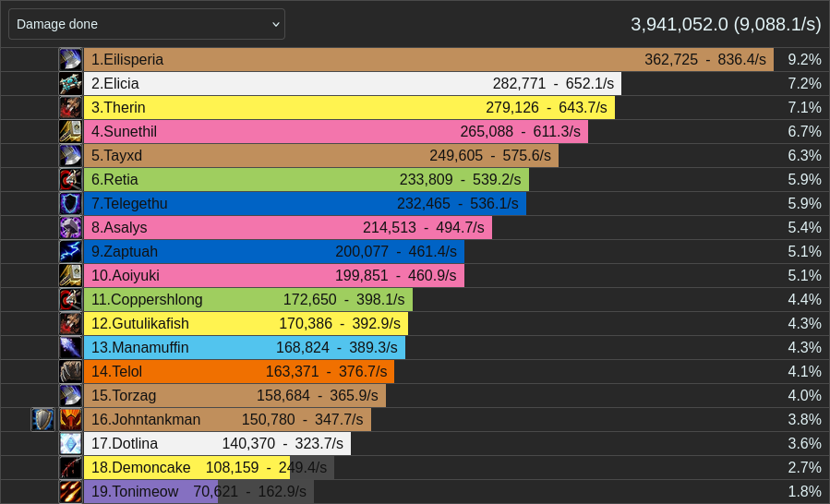Click Therin's spec icon
This screenshot has width=830, height=504.
click(x=70, y=107)
